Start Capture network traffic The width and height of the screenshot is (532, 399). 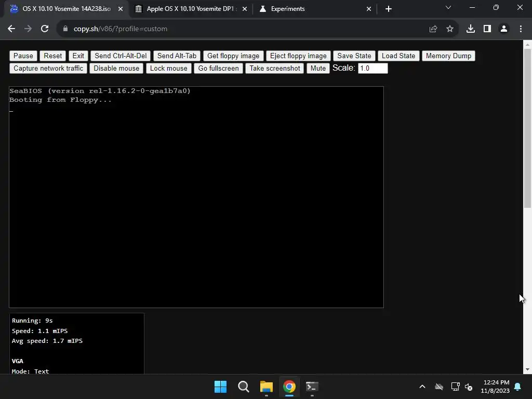48,68
